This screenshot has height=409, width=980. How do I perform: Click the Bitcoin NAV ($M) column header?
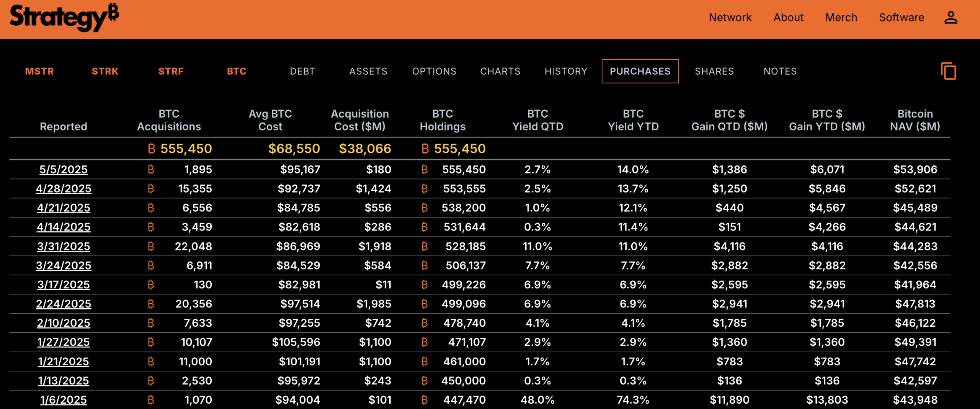tap(915, 120)
